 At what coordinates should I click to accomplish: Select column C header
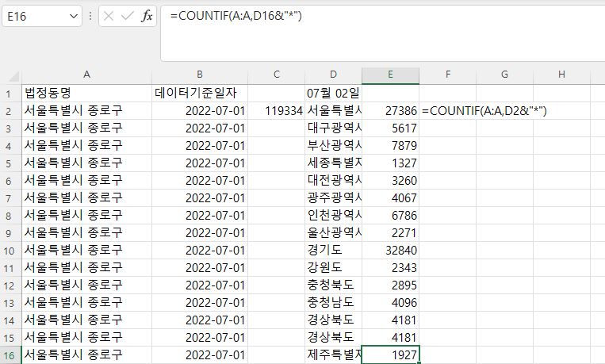[x=276, y=75]
